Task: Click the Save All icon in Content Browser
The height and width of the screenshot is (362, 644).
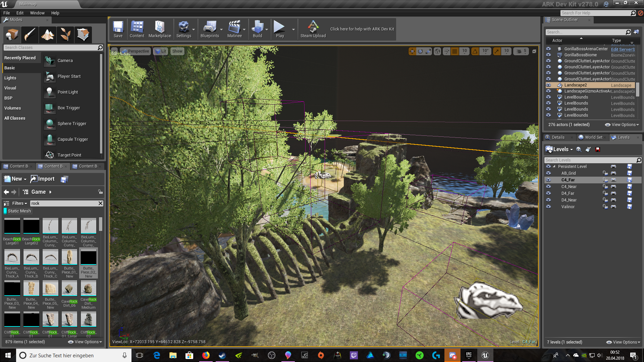Action: pyautogui.click(x=64, y=179)
